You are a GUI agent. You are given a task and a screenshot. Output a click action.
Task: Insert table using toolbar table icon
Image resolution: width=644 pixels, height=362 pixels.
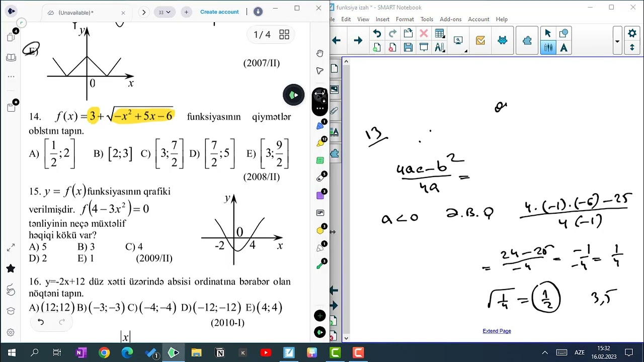439,34
